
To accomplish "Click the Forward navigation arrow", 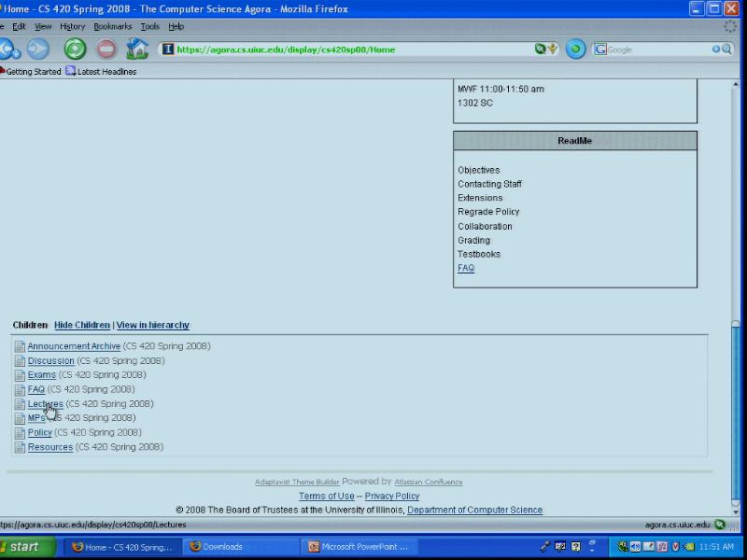I will 38,49.
